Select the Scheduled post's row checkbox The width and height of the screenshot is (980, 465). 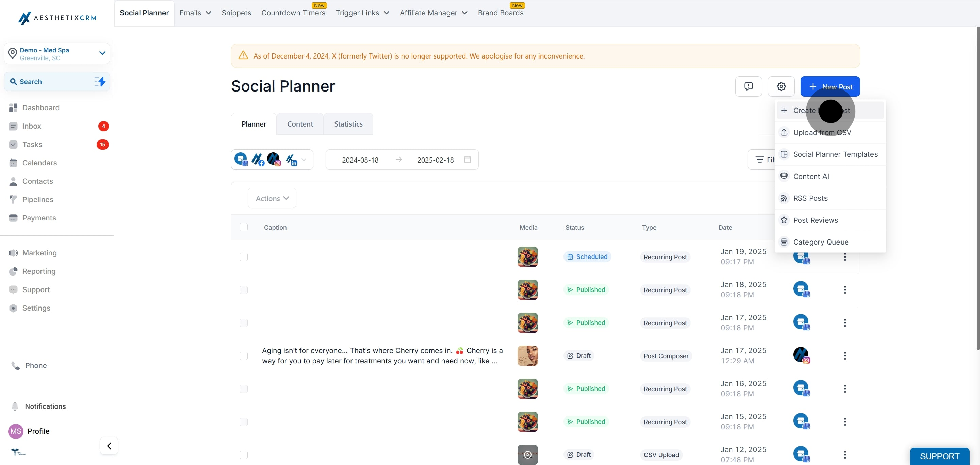pyautogui.click(x=244, y=256)
